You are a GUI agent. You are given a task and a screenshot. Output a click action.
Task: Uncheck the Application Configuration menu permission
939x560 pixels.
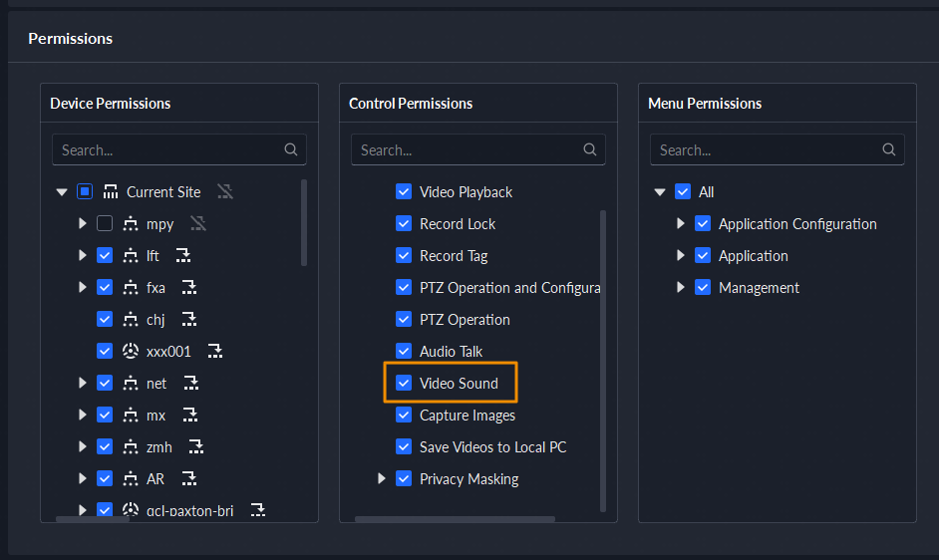[x=703, y=224]
